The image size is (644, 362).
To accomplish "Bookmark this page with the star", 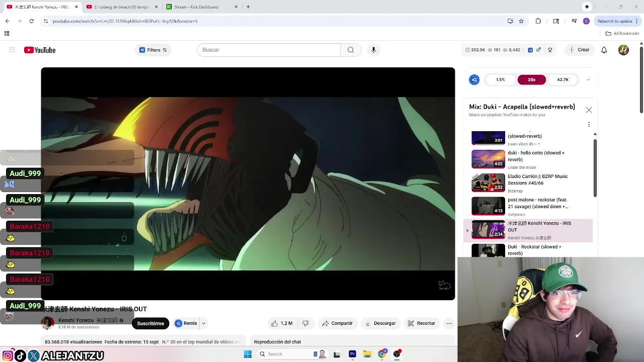I will pyautogui.click(x=521, y=21).
